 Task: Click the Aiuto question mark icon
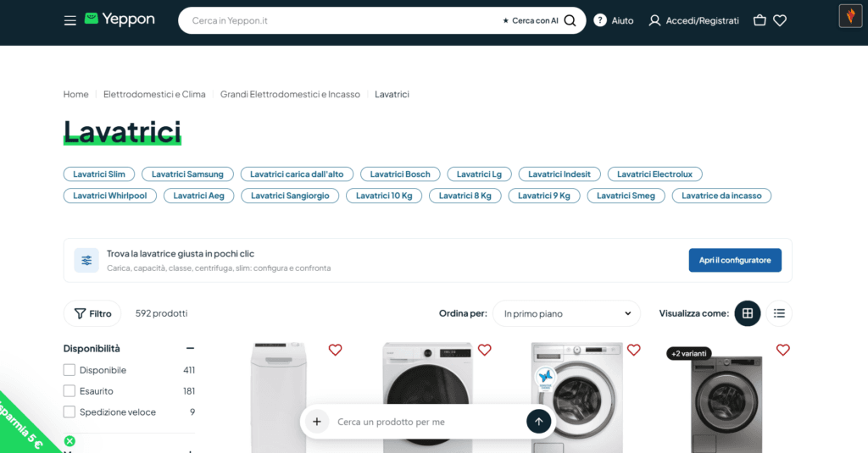[600, 20]
